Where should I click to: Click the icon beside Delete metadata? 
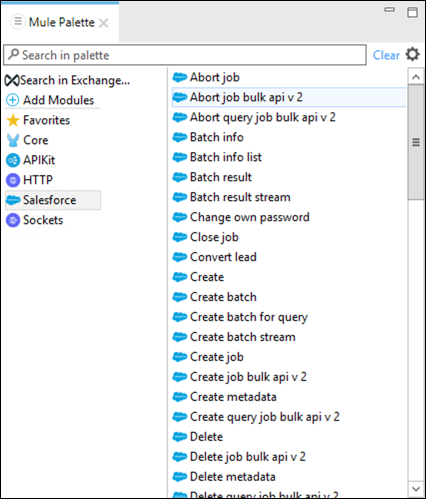pos(180,477)
